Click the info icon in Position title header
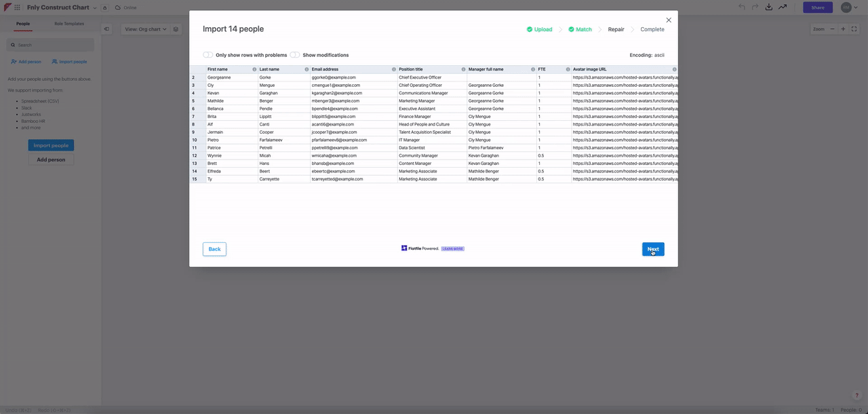This screenshot has width=868, height=414. (x=463, y=69)
